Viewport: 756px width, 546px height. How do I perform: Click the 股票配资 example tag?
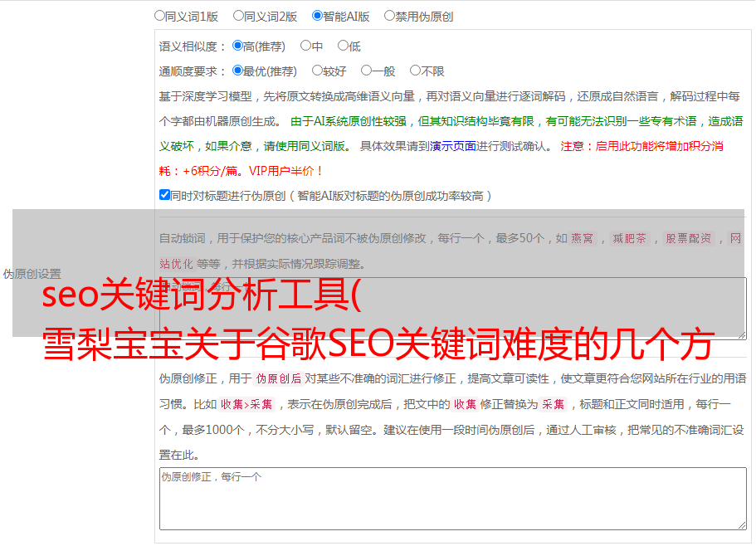tap(689, 238)
